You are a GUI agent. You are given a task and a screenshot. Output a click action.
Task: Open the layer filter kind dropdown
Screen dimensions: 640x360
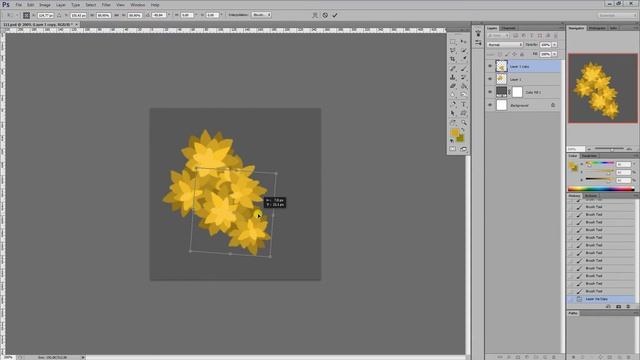498,36
